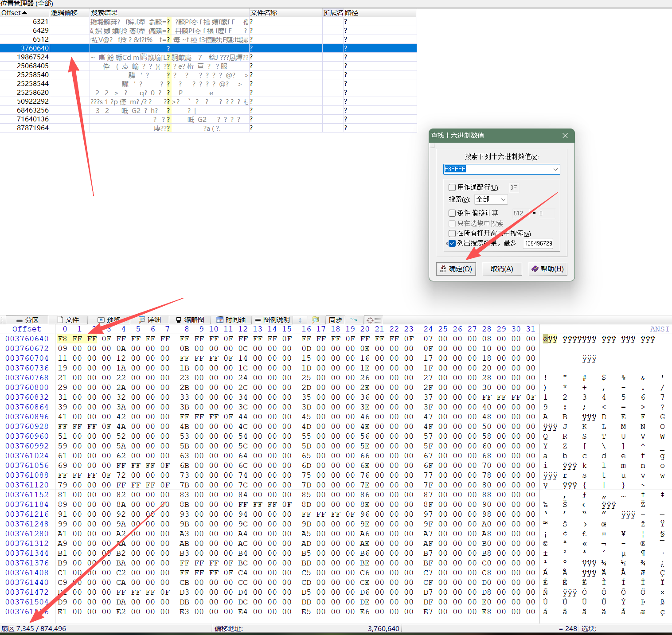Select the result row with offset 25258540
672x635 pixels.
[208, 75]
